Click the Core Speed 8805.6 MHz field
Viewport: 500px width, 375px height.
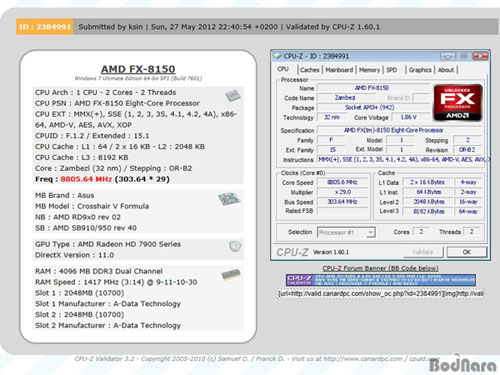tap(342, 182)
